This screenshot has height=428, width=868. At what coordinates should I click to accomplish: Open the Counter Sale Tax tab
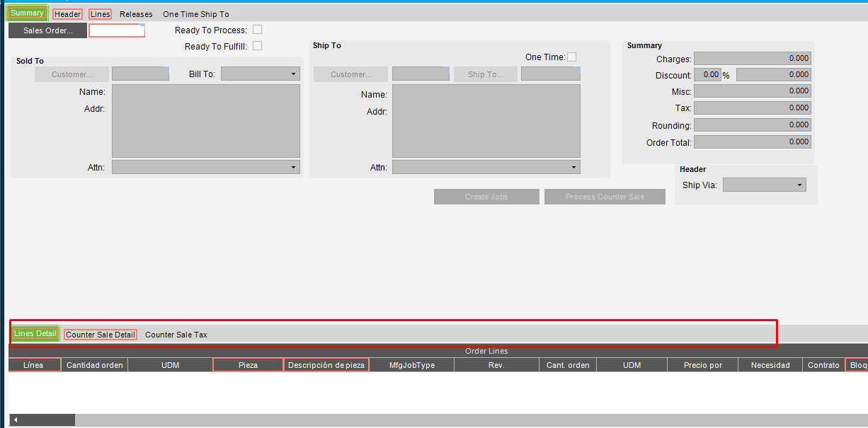click(176, 335)
